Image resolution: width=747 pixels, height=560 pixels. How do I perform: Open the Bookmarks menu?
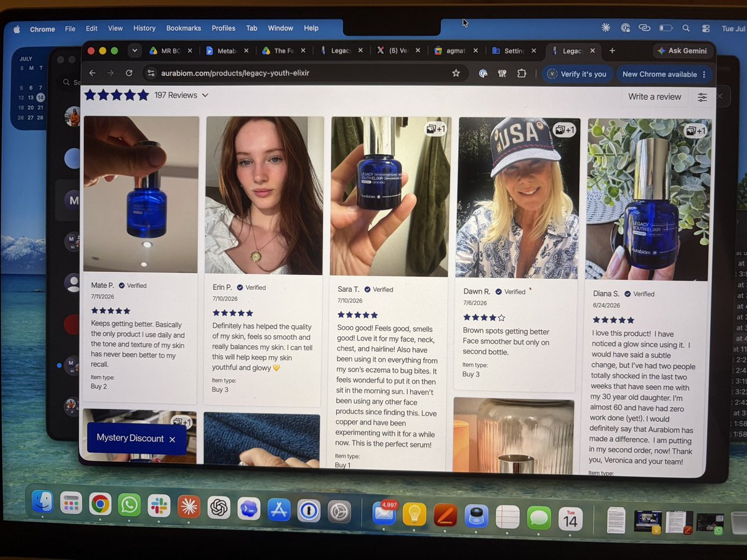184,28
